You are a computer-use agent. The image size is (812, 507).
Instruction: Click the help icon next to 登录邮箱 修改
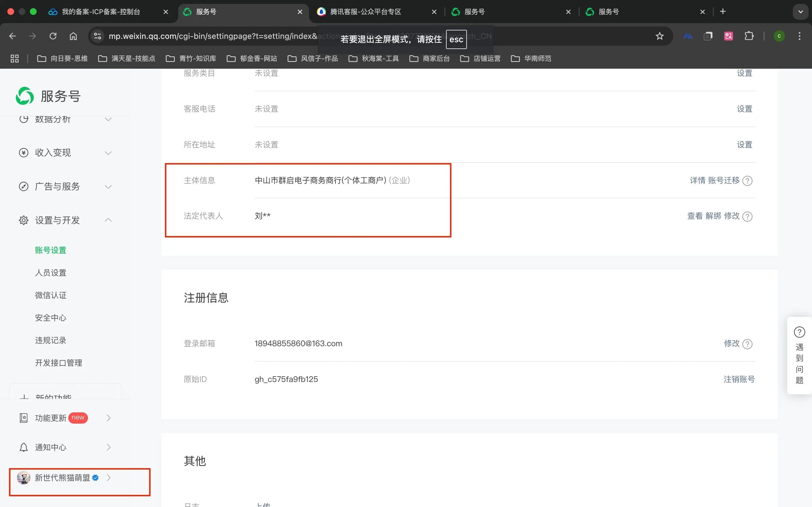point(747,344)
